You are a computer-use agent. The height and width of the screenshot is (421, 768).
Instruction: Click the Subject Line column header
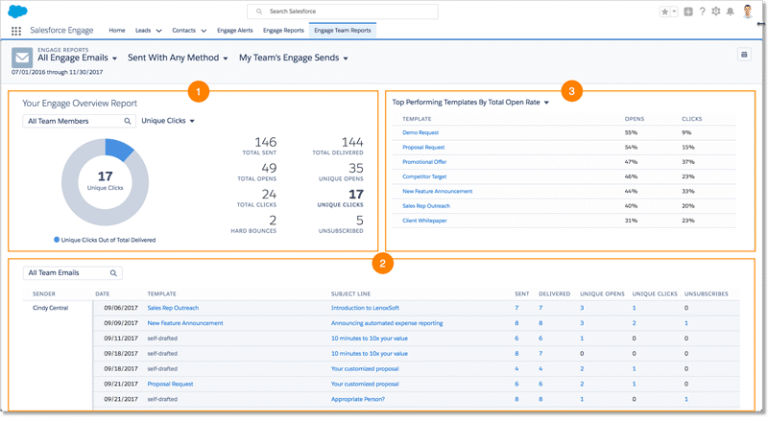pos(351,294)
